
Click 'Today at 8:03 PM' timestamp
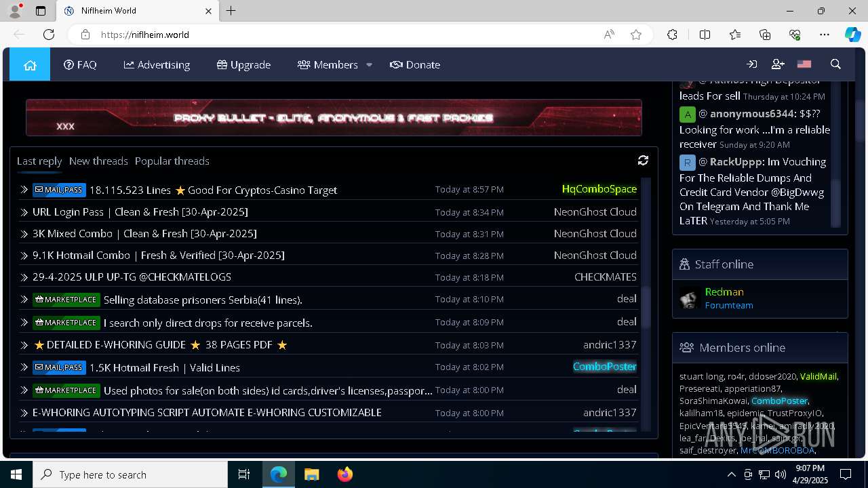(x=469, y=345)
